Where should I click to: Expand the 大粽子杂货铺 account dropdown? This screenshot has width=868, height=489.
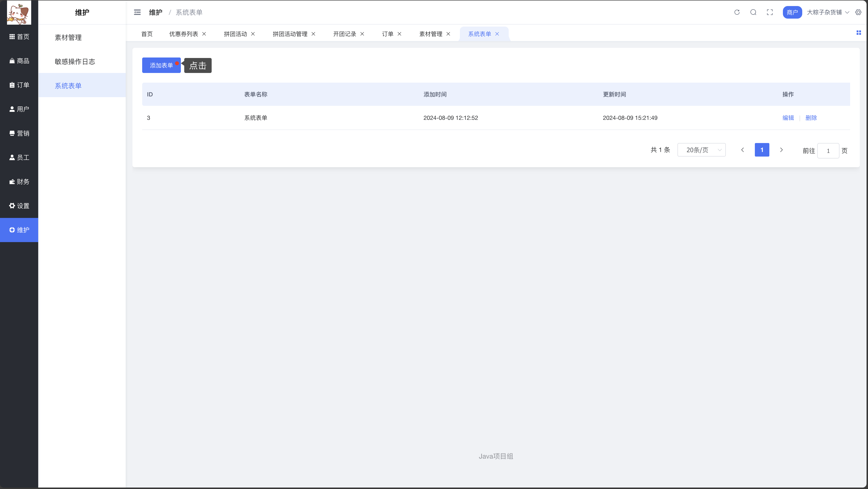(x=828, y=13)
